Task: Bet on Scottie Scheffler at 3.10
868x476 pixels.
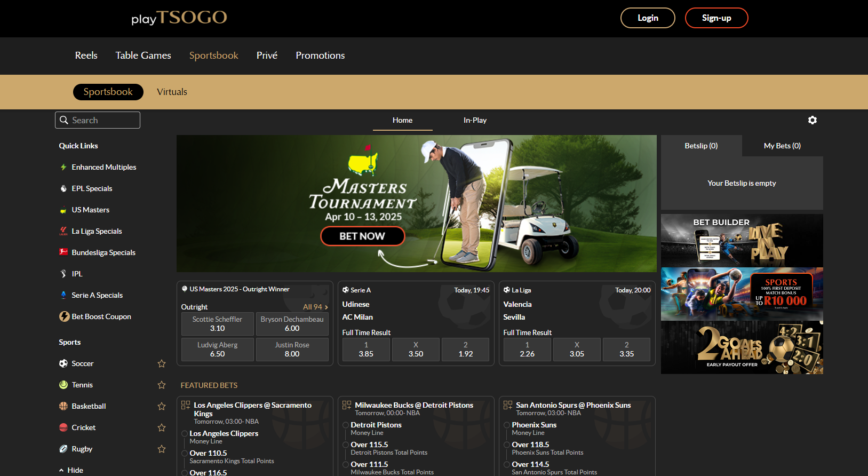Action: 217,323
